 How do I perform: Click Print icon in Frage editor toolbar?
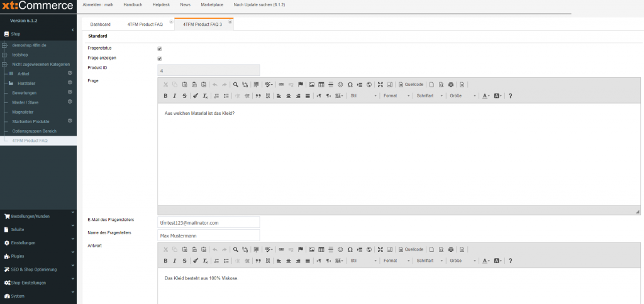451,84
